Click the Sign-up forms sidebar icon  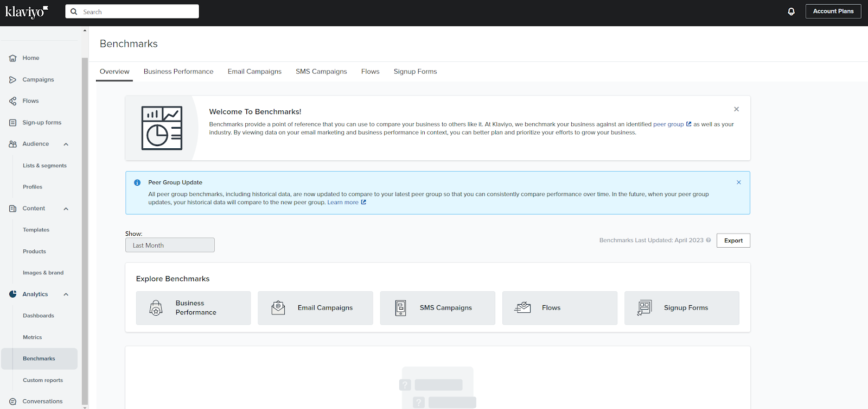pos(13,123)
